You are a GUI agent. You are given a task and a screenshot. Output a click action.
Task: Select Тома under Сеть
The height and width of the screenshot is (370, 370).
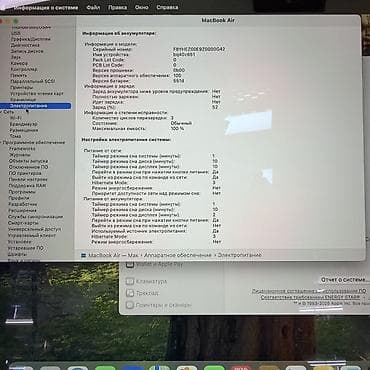(15, 136)
